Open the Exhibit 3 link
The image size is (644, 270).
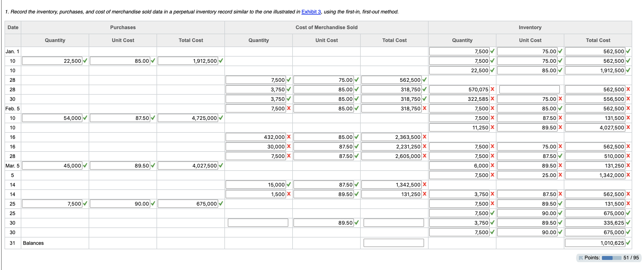tap(311, 12)
